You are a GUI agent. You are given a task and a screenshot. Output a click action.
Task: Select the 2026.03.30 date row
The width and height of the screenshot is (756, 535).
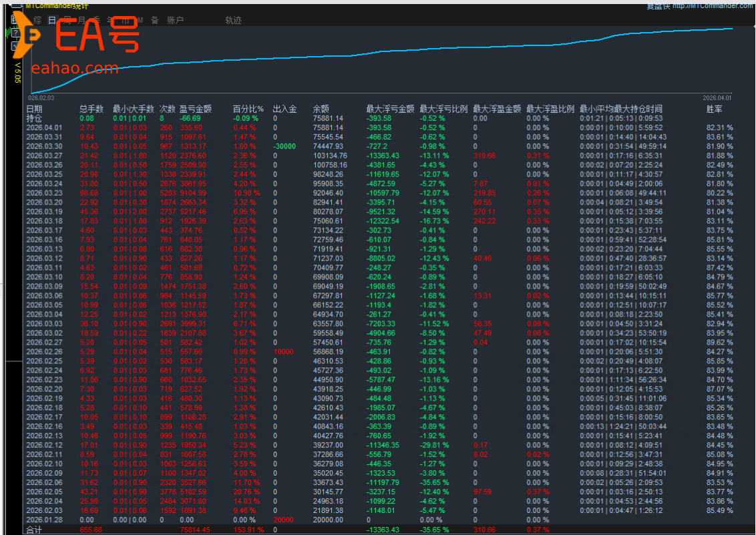43,146
